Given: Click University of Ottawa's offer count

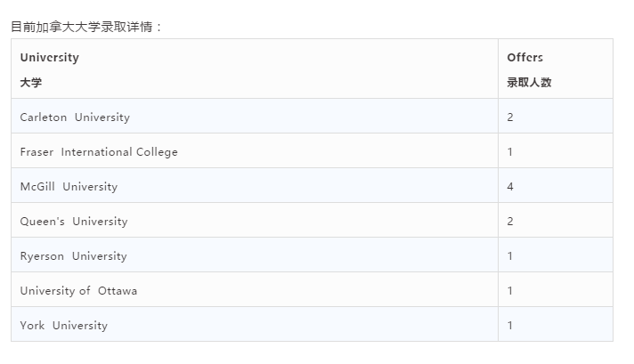Looking at the screenshot, I should [x=510, y=291].
